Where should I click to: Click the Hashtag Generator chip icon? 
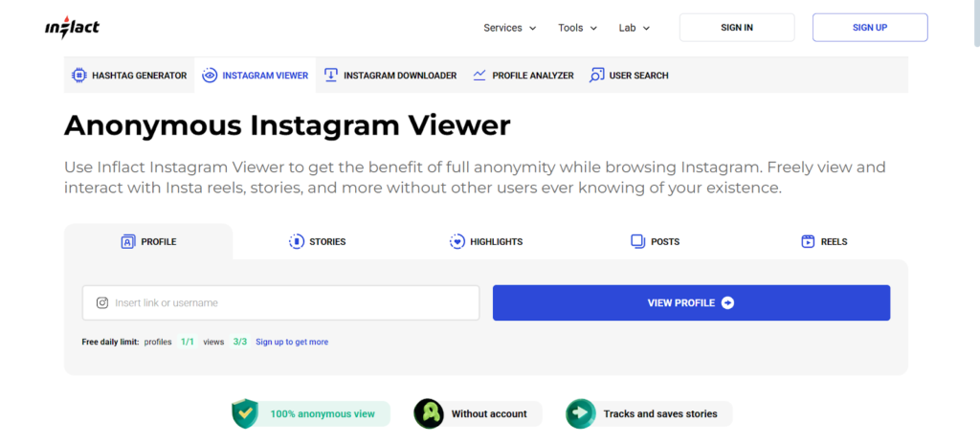(79, 75)
